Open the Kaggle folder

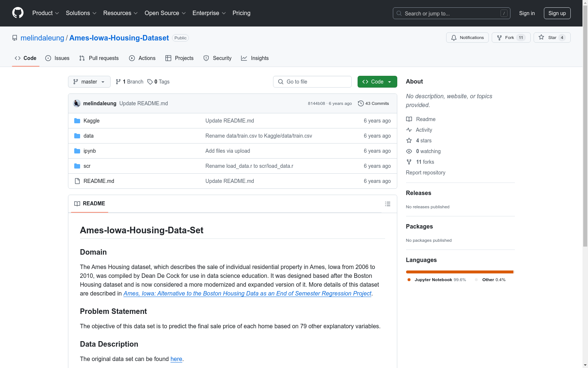click(x=92, y=121)
